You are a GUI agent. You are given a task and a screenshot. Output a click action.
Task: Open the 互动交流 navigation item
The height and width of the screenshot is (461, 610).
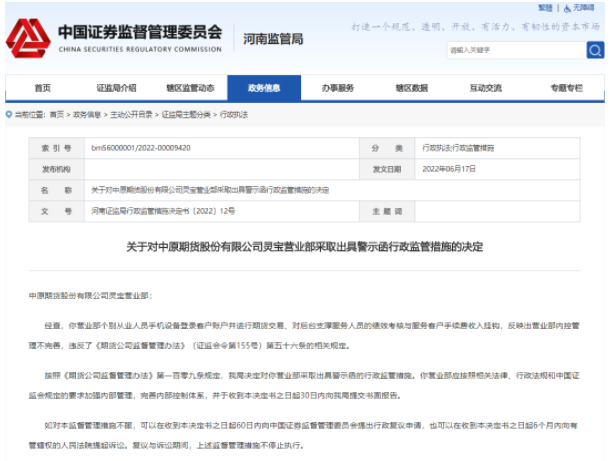tap(486, 88)
